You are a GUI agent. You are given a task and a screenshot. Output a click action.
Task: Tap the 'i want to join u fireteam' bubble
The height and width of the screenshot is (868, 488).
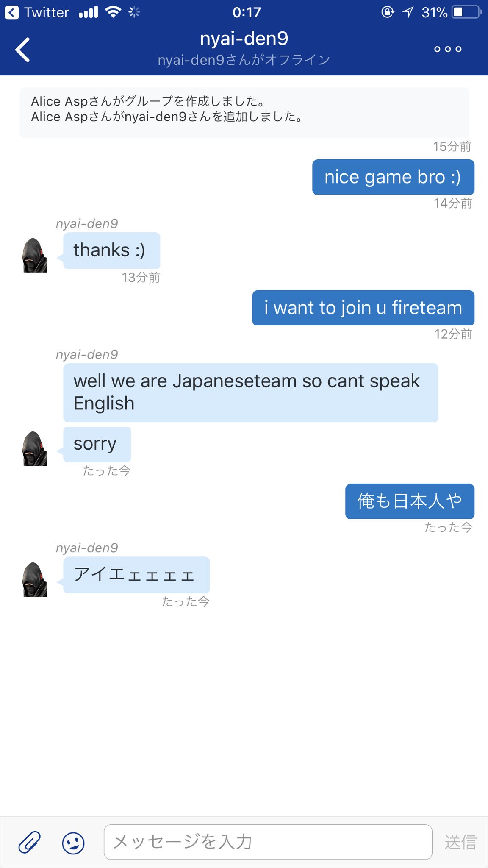[x=363, y=308]
